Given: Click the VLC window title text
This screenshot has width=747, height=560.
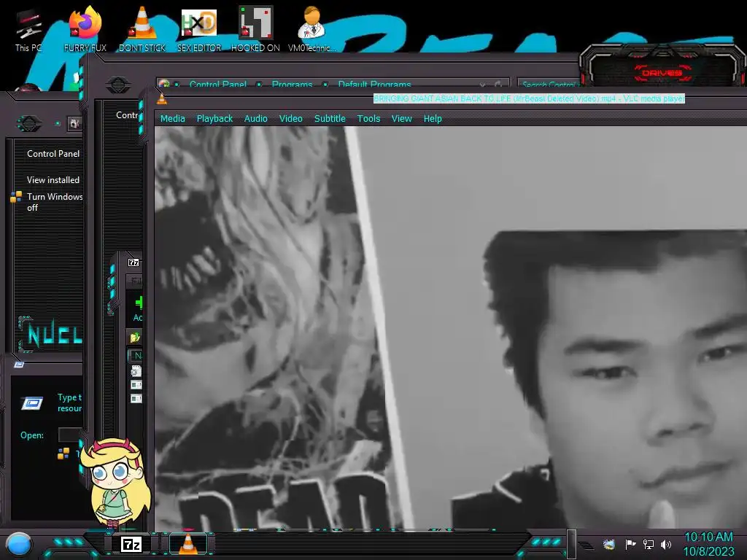Looking at the screenshot, I should [x=529, y=98].
